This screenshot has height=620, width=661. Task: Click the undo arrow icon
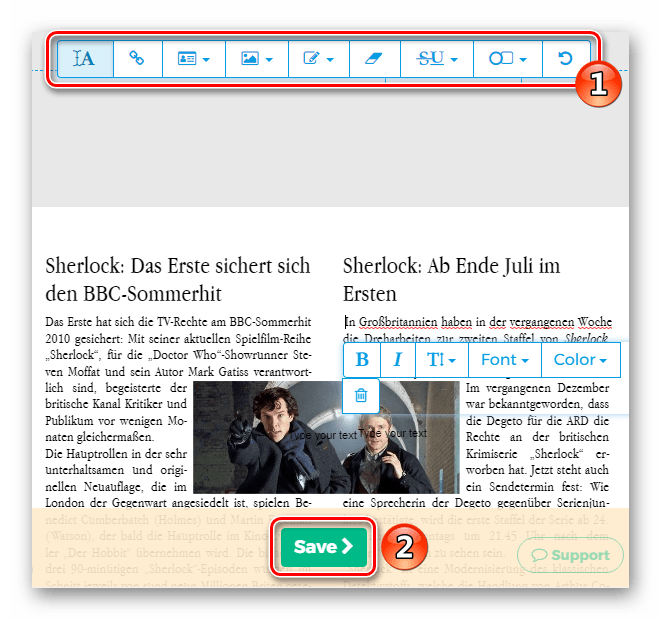pos(565,59)
